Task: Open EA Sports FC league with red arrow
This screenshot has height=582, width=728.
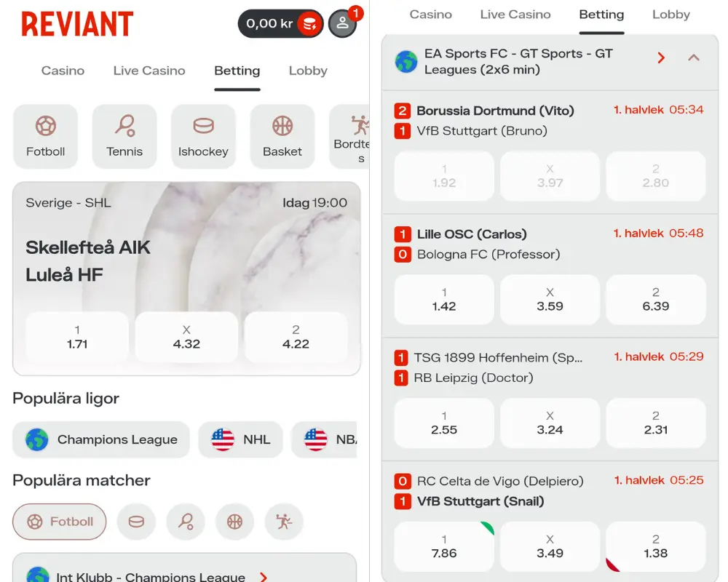Action: (661, 57)
